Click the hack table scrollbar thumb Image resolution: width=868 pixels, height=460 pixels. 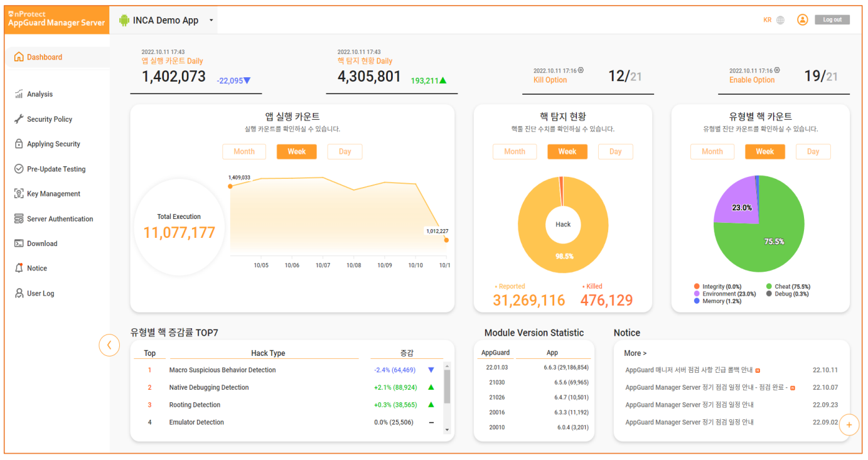coord(447,386)
